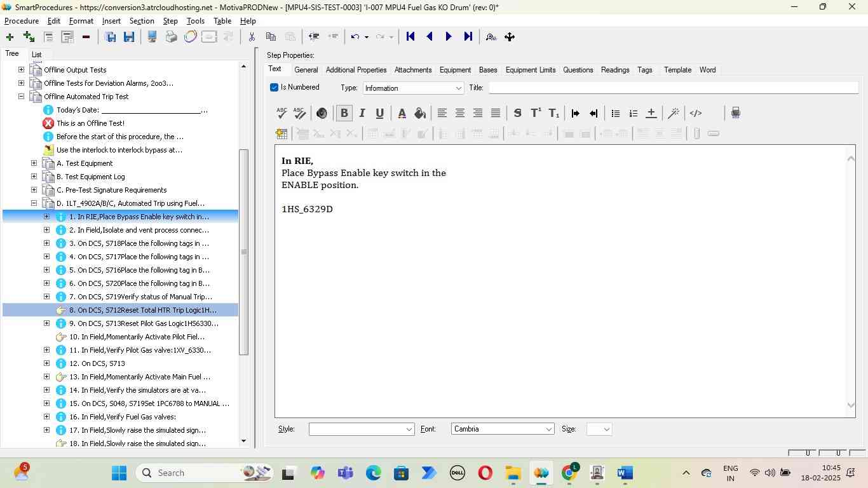
Task: Click the spell check ABC icon
Action: click(281, 113)
